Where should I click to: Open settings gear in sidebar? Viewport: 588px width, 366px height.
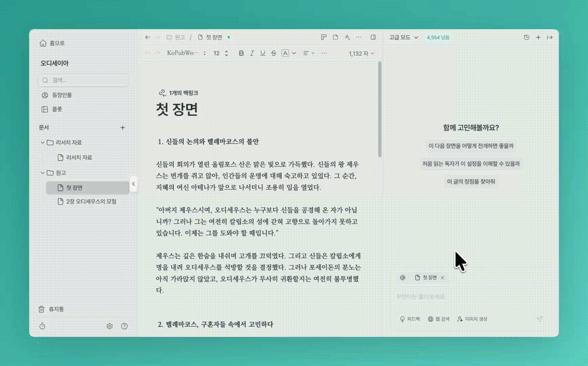coord(109,326)
